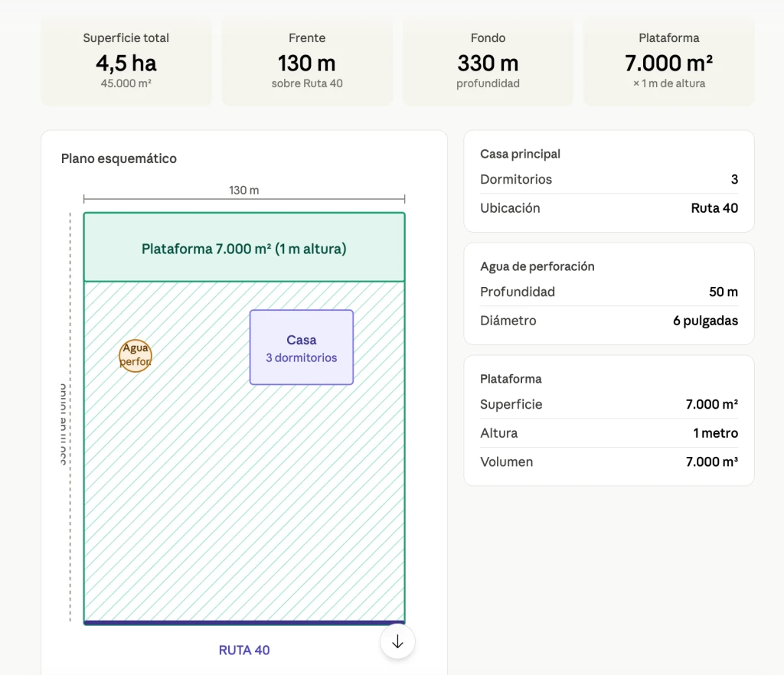The height and width of the screenshot is (675, 784).
Task: Open the Frente 130 m card
Action: (307, 61)
